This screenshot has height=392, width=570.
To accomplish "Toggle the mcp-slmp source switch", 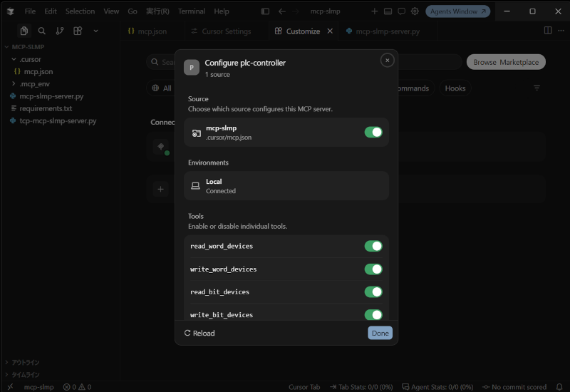I will coord(373,132).
